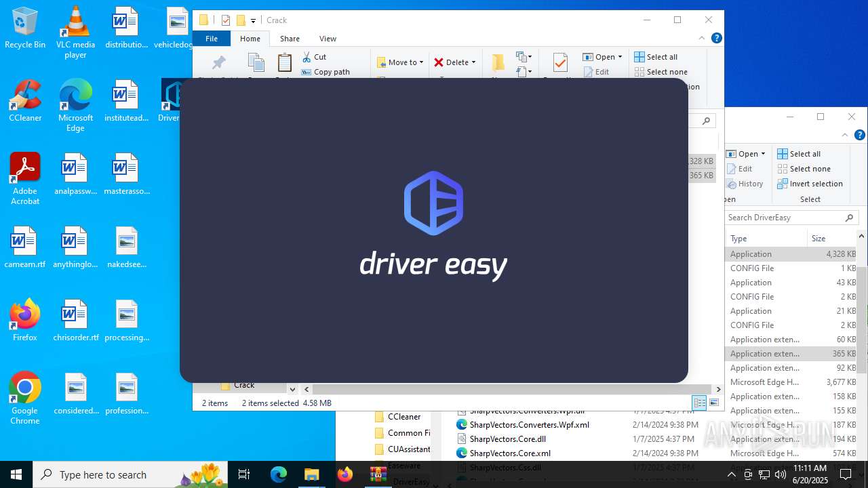The width and height of the screenshot is (868, 488).
Task: Open the File menu in Crack window
Action: click(212, 39)
